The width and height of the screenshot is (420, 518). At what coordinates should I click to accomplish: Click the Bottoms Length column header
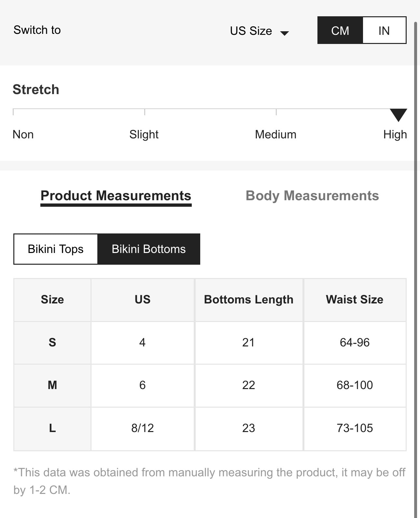pos(249,300)
